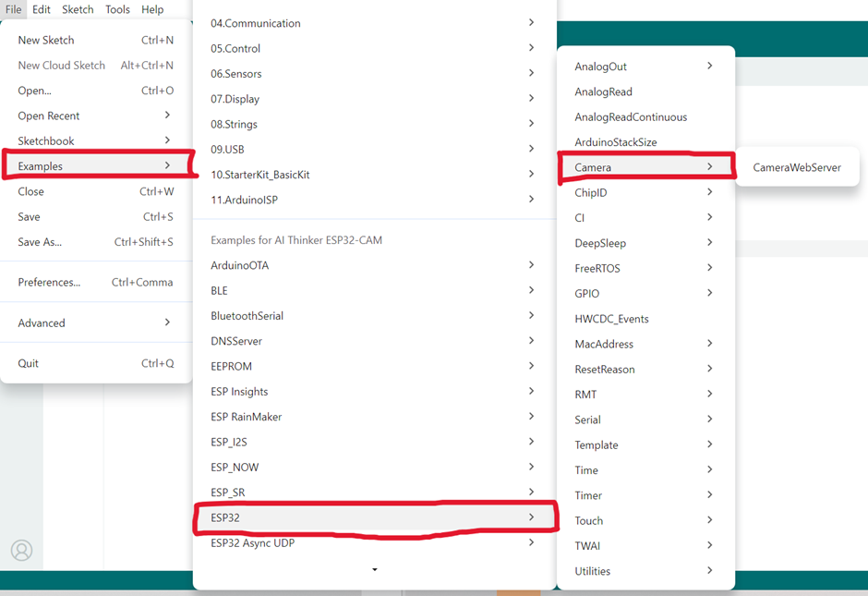Click the user account profile icon
The width and height of the screenshot is (868, 596).
pos(21,550)
